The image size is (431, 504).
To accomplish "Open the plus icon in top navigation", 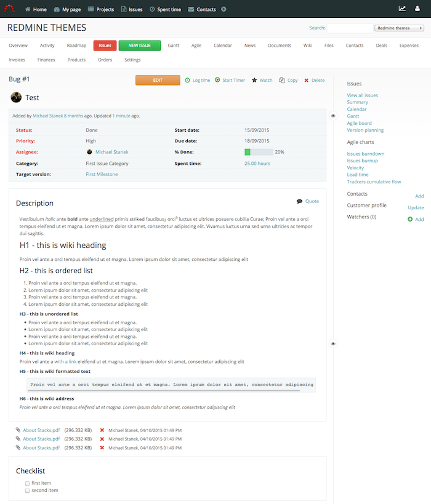I will pos(224,9).
